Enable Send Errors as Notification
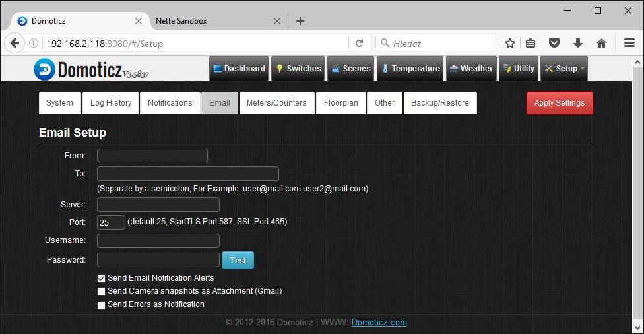644x334 pixels. pos(101,305)
